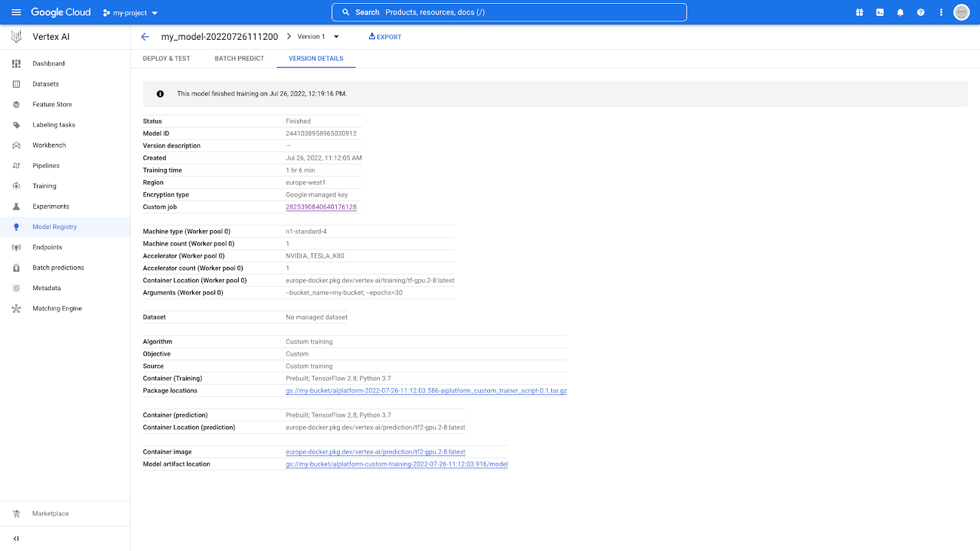Click the Workbench sidebar icon

(17, 145)
